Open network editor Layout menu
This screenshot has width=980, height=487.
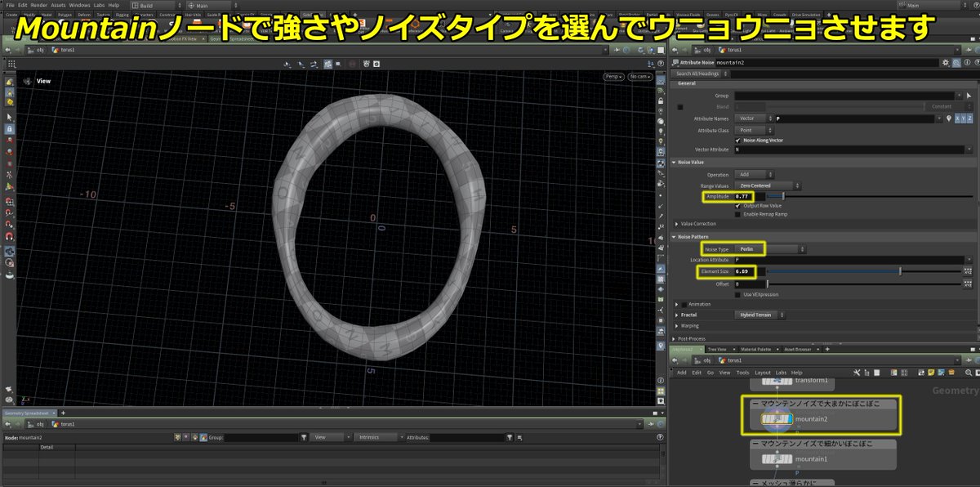[762, 372]
